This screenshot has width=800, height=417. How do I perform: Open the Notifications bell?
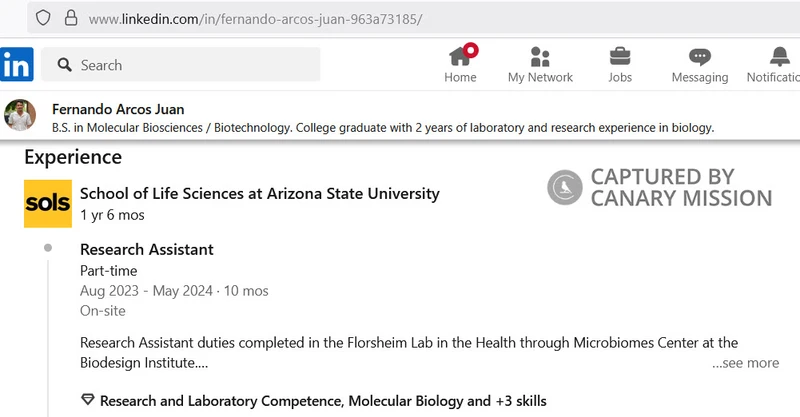pos(773,64)
